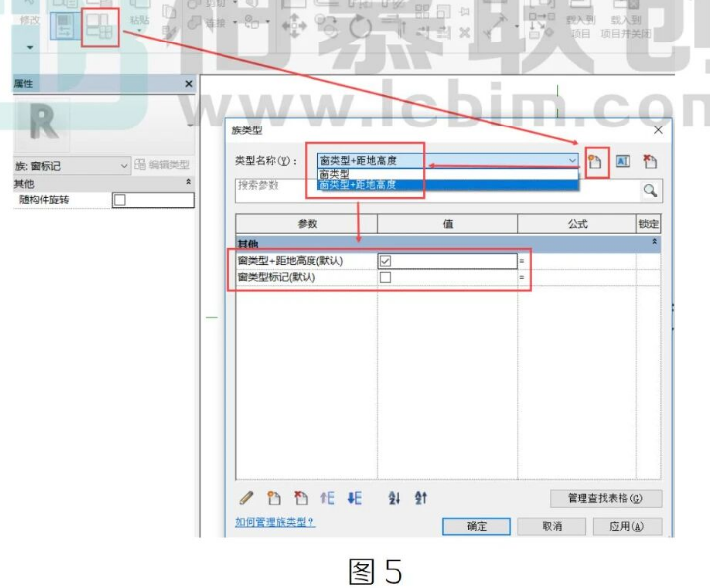Click the Move tool in the ribbon

click(295, 25)
